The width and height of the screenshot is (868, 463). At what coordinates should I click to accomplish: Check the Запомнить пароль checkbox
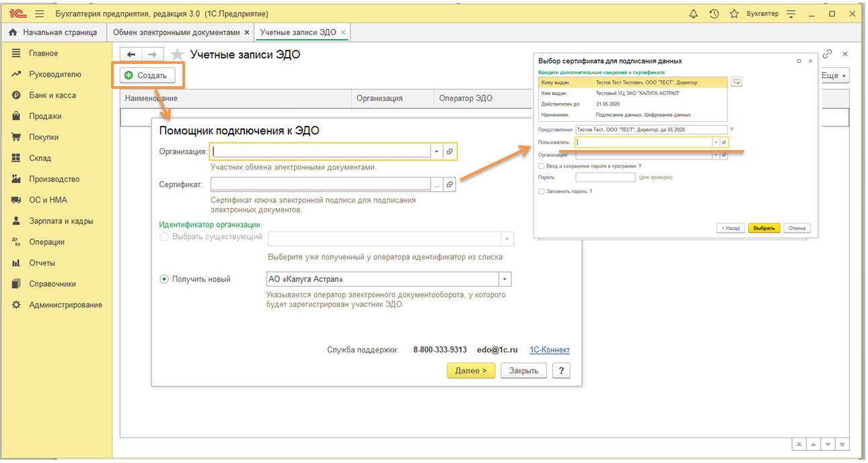pos(542,191)
